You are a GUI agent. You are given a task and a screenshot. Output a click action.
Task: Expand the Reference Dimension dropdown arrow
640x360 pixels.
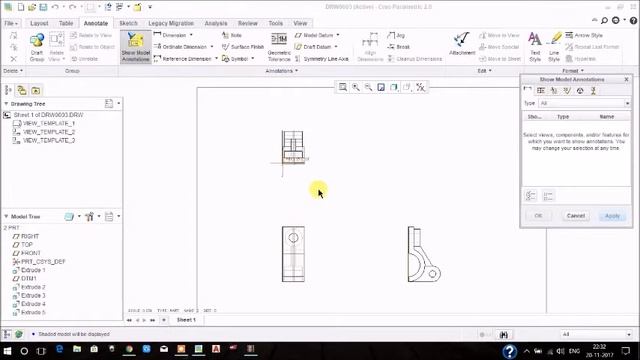coord(216,58)
